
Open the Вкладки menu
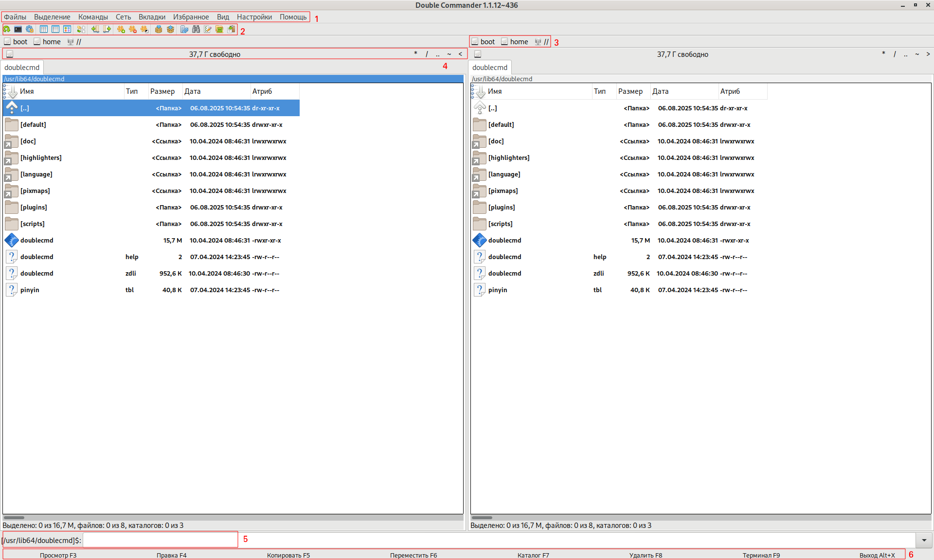152,17
